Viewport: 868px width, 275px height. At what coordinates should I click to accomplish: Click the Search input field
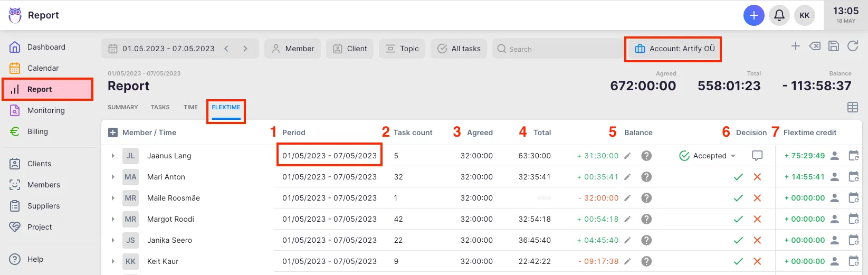[559, 49]
